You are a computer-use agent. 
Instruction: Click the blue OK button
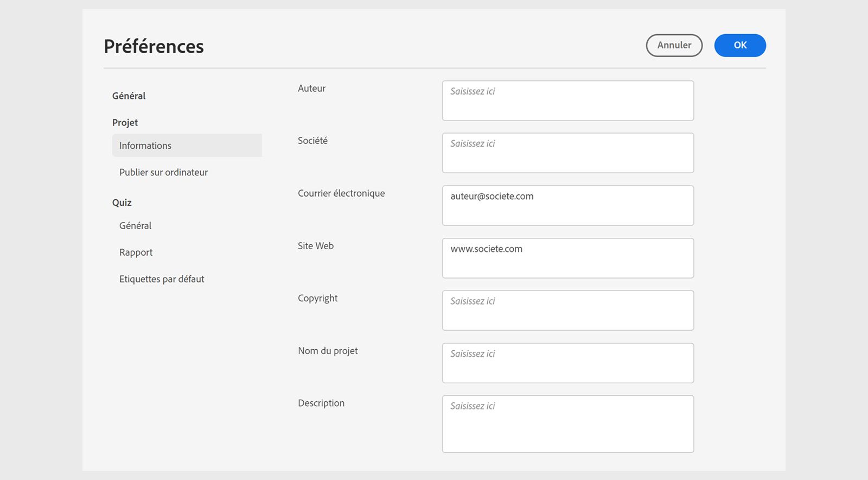739,46
